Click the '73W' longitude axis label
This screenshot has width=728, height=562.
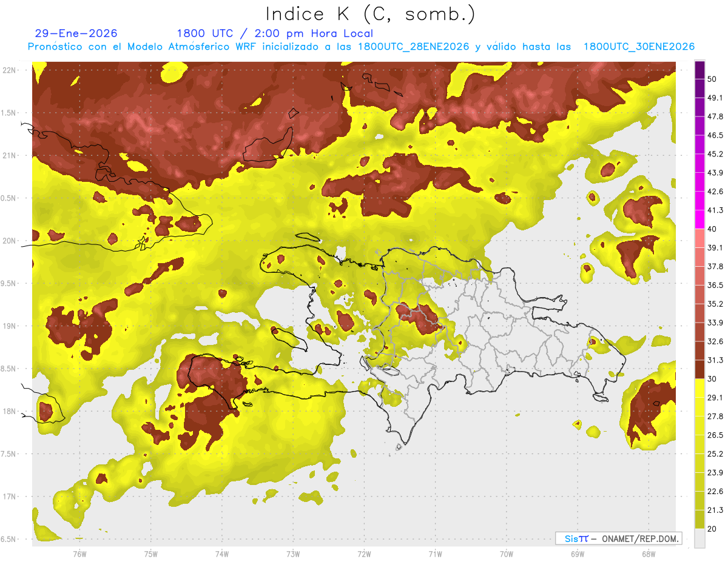(293, 554)
